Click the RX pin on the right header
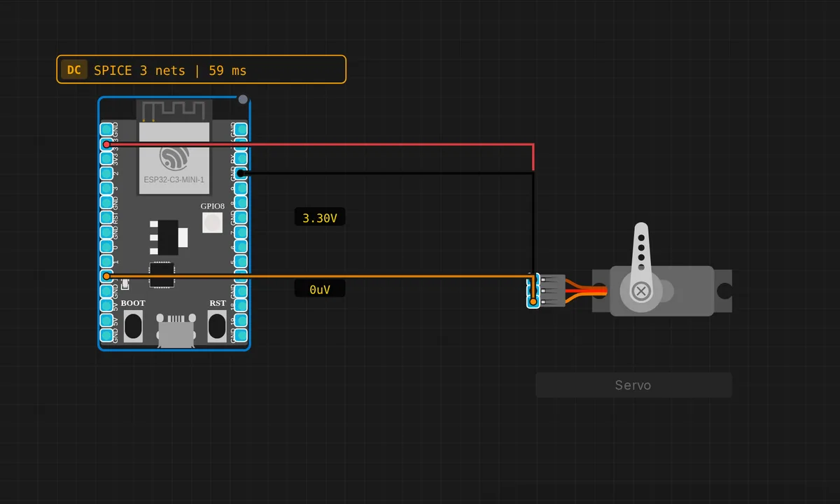This screenshot has height=504, width=840. coord(240,158)
